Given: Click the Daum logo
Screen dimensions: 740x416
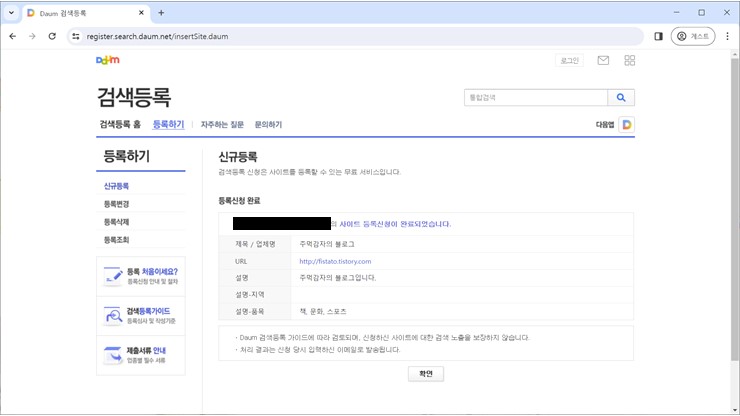Looking at the screenshot, I should [x=108, y=60].
